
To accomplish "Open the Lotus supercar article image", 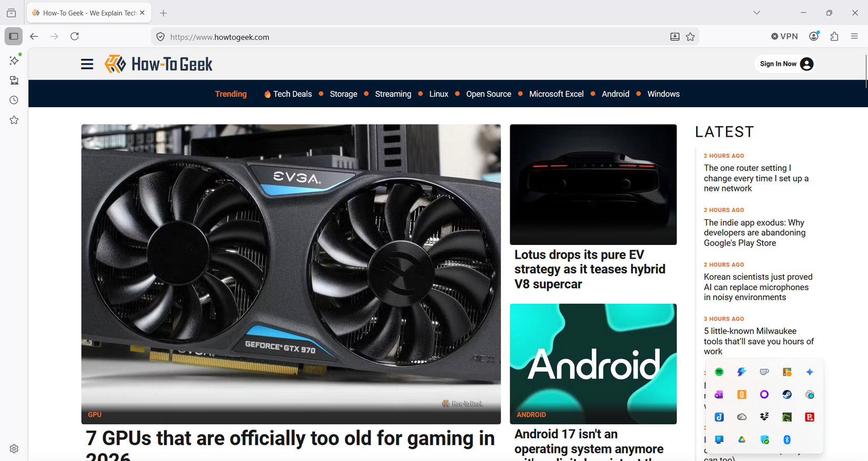I will (x=593, y=185).
